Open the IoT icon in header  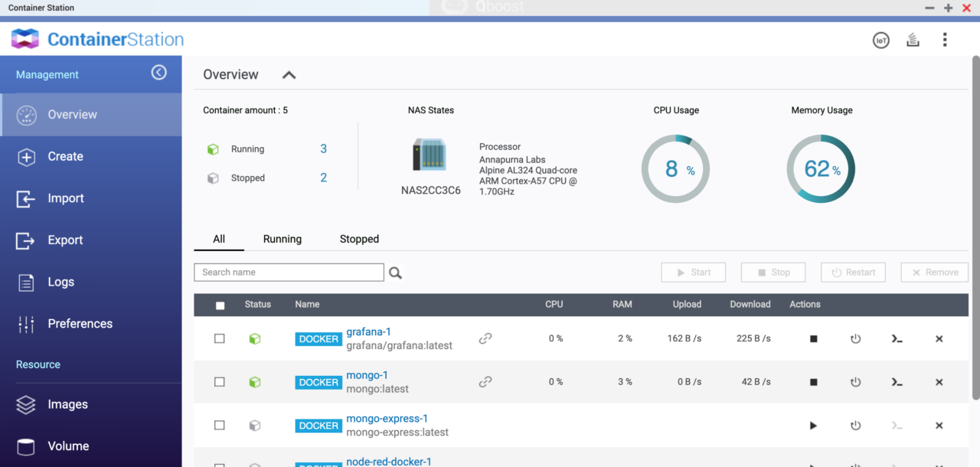881,41
